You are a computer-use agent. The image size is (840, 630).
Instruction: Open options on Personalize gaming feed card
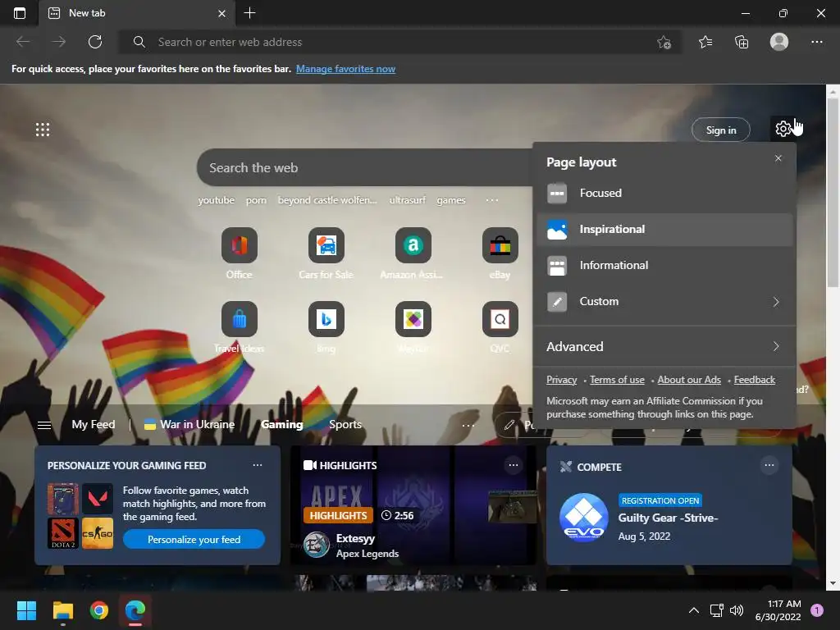[258, 465]
